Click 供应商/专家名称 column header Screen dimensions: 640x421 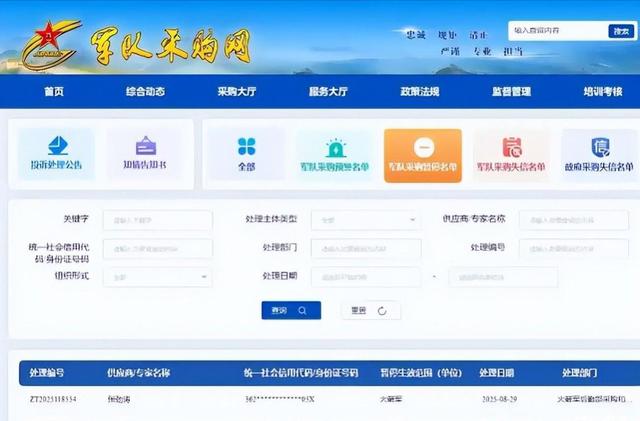coord(138,373)
